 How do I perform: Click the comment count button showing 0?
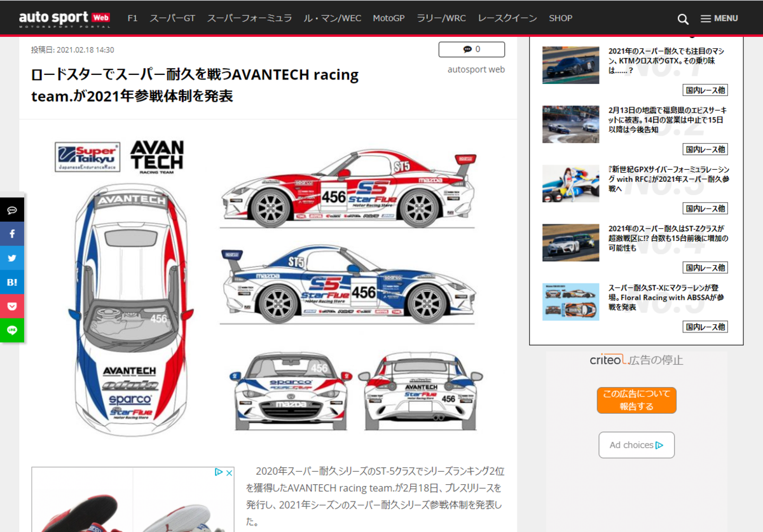[x=472, y=50]
